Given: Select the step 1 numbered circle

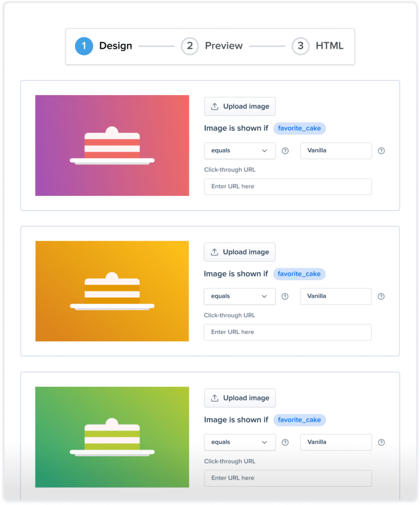Looking at the screenshot, I should click(84, 46).
